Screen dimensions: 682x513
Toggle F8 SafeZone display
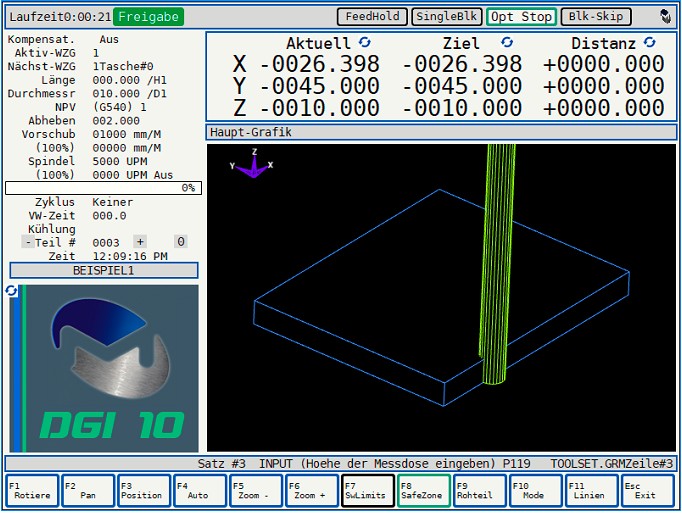[x=424, y=491]
